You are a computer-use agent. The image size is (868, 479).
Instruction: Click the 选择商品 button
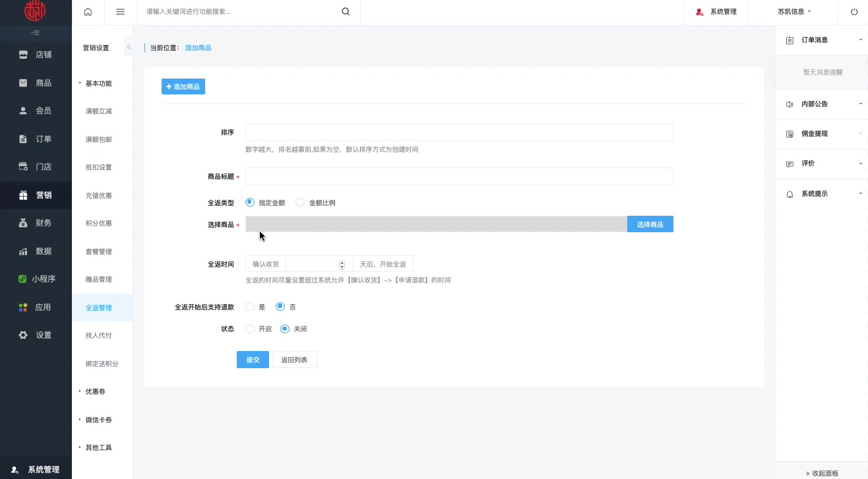point(650,224)
